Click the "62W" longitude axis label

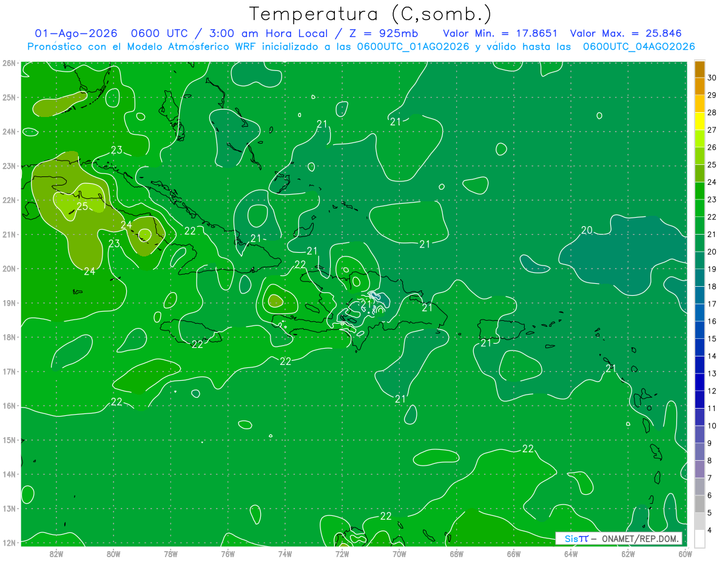628,554
